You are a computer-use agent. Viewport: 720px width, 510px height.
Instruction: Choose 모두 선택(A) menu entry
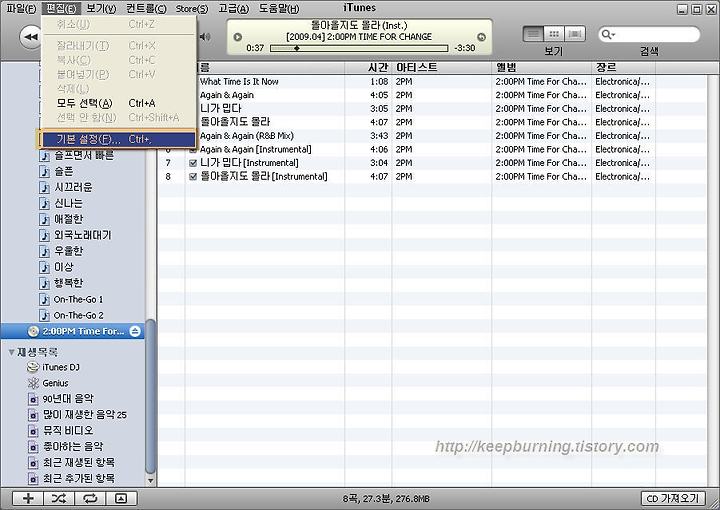pyautogui.click(x=118, y=103)
